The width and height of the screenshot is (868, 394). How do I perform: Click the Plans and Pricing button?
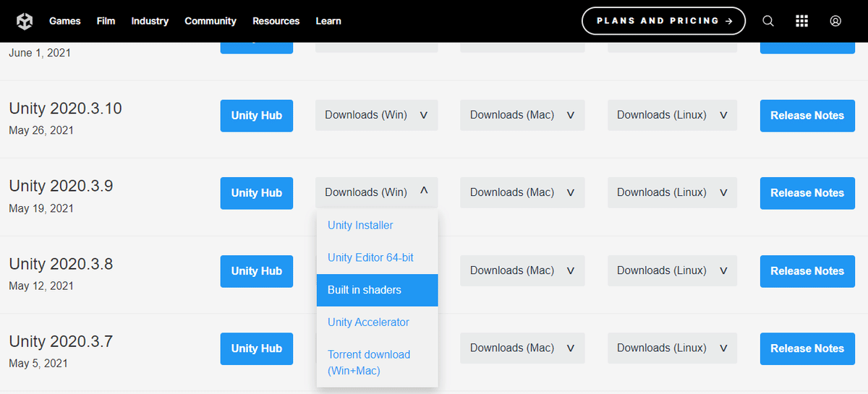(663, 21)
